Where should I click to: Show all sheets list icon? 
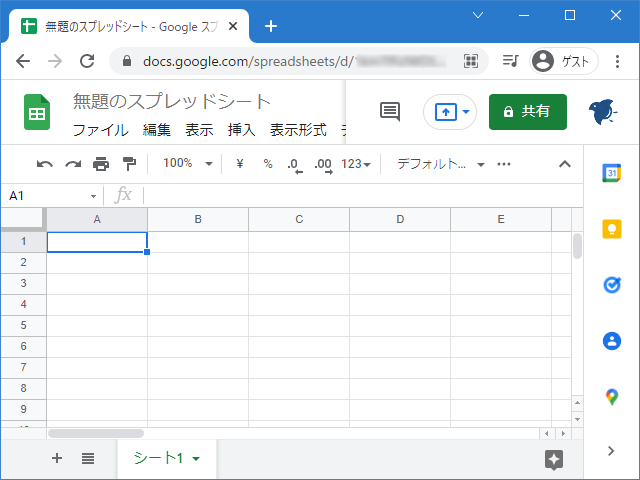coord(88,458)
